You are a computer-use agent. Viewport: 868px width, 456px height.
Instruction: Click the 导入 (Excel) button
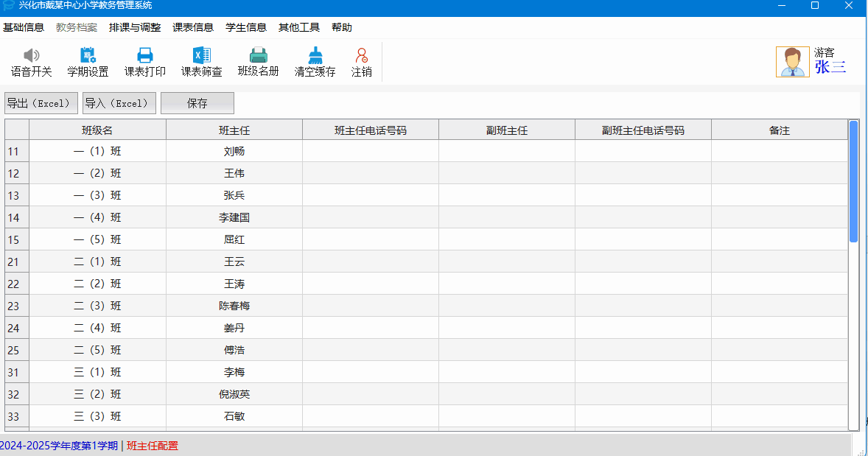[119, 103]
